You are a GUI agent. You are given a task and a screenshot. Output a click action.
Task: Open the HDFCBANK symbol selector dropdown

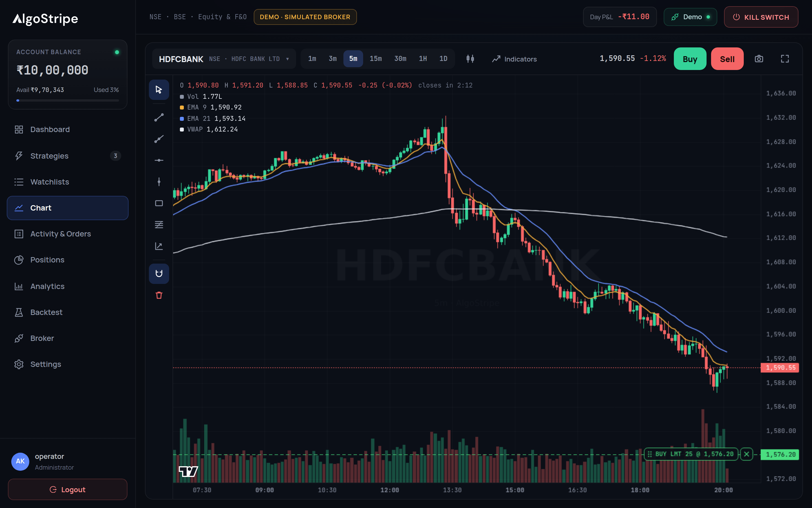coord(224,59)
